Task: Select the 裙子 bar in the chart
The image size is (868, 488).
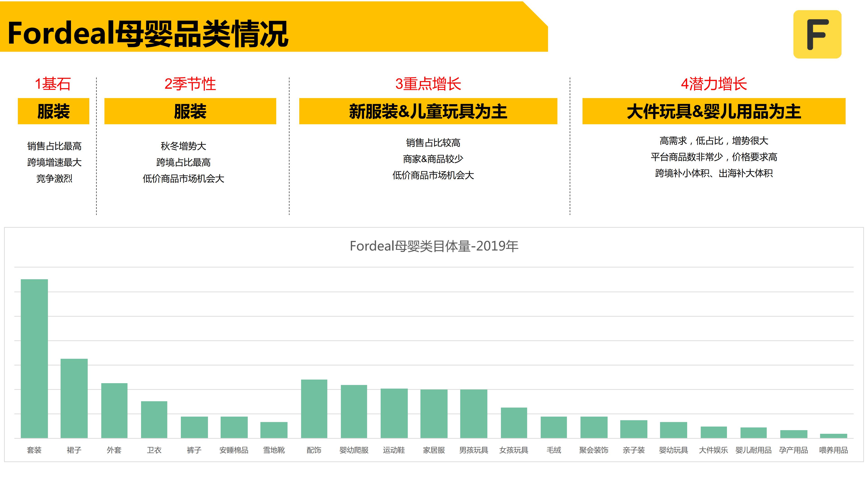Action: (x=74, y=398)
